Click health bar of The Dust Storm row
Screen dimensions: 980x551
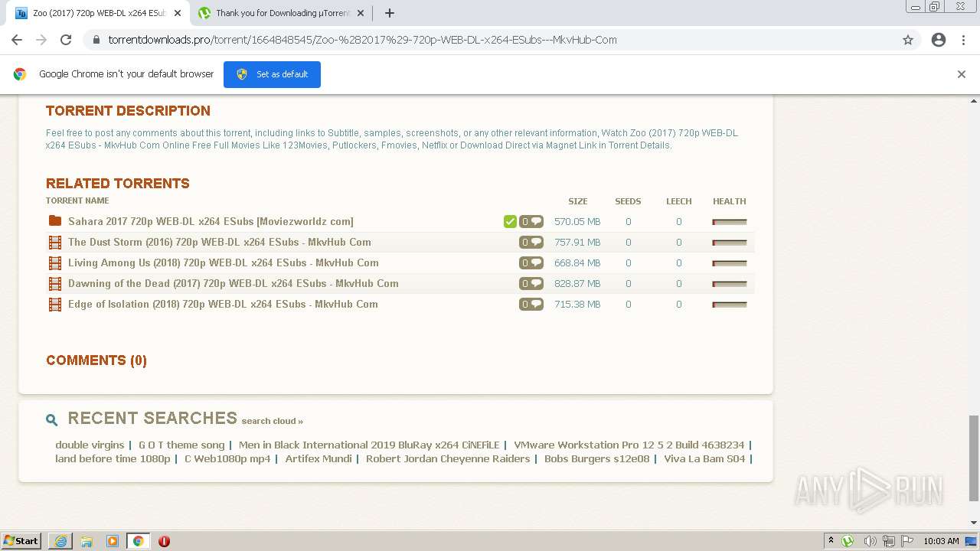point(730,243)
